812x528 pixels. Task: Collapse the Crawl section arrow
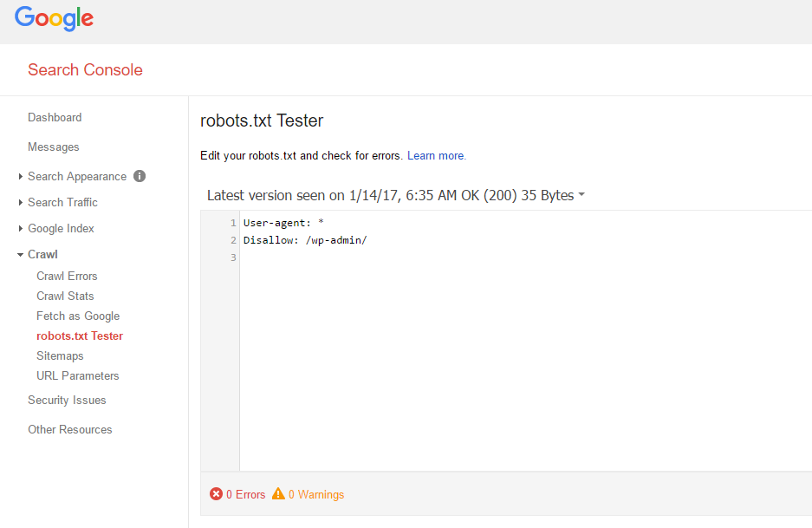20,254
